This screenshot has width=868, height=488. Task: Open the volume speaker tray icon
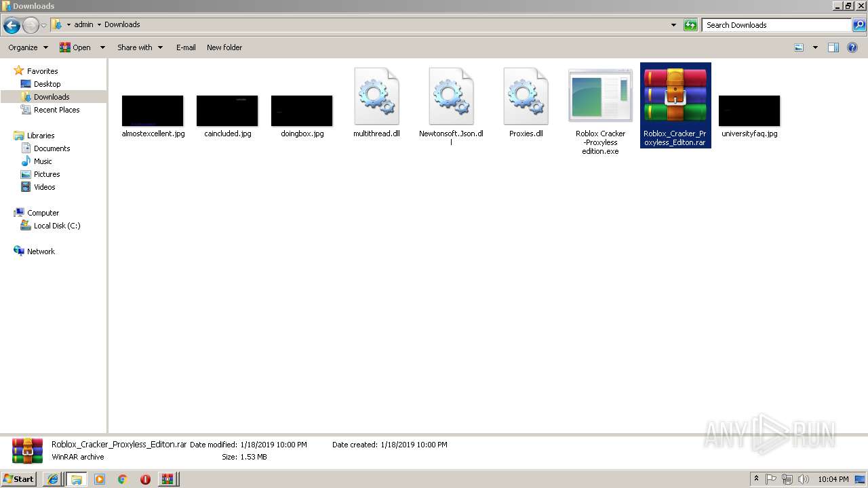pyautogui.click(x=803, y=479)
